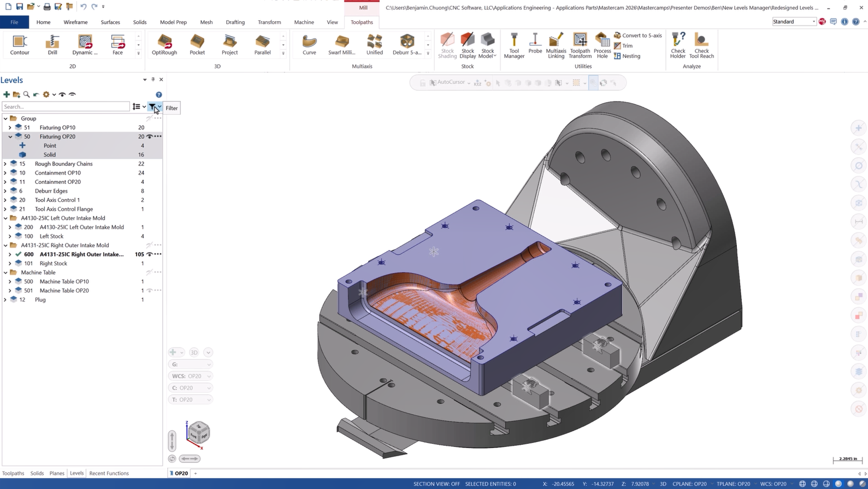Toggle visibility of level 600 A4131-25IC
Viewport: 868px width, 489px height.
149,254
